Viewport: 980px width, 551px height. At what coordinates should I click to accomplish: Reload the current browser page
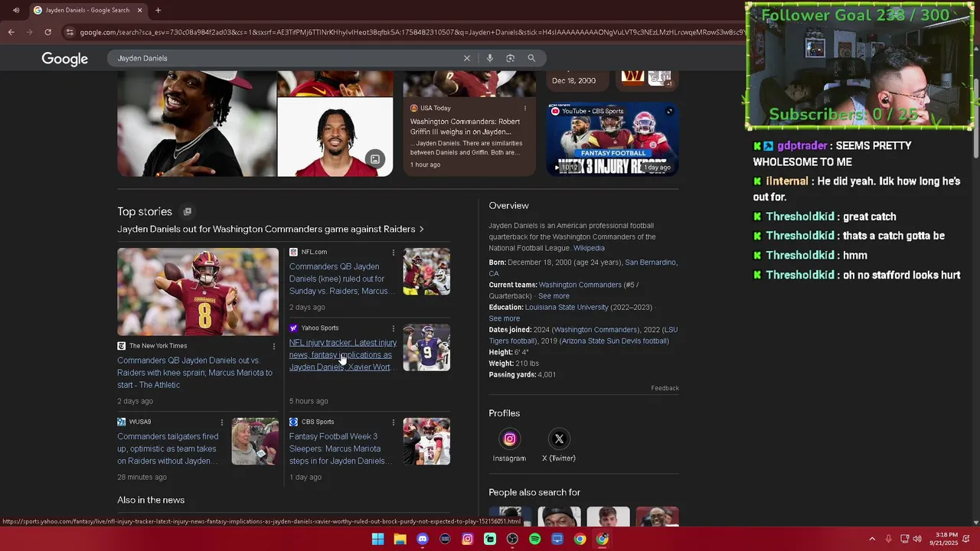coord(47,32)
